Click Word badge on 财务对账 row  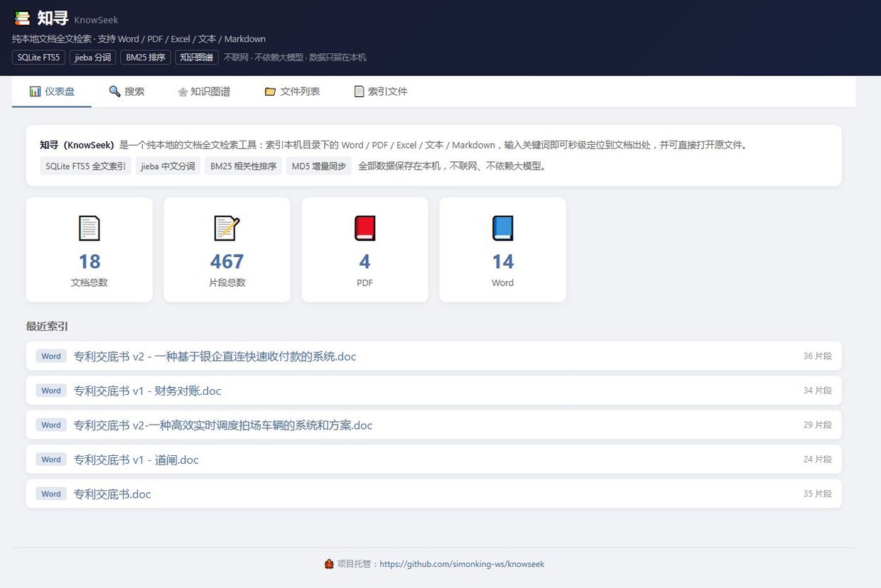click(x=51, y=391)
